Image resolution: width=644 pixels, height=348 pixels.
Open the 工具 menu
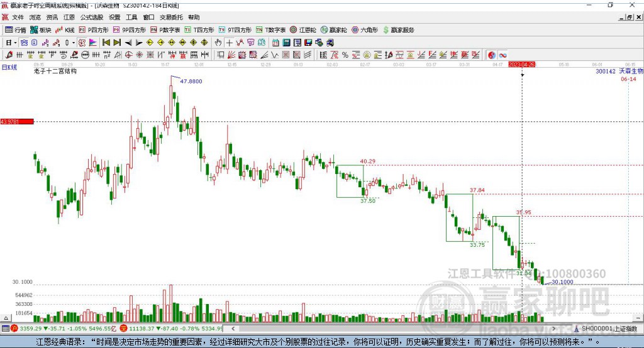click(131, 17)
